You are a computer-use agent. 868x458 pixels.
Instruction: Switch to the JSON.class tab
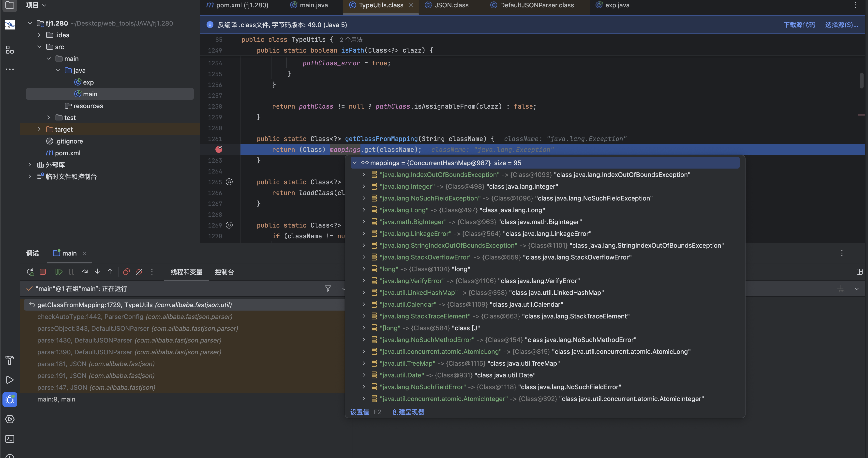click(447, 5)
